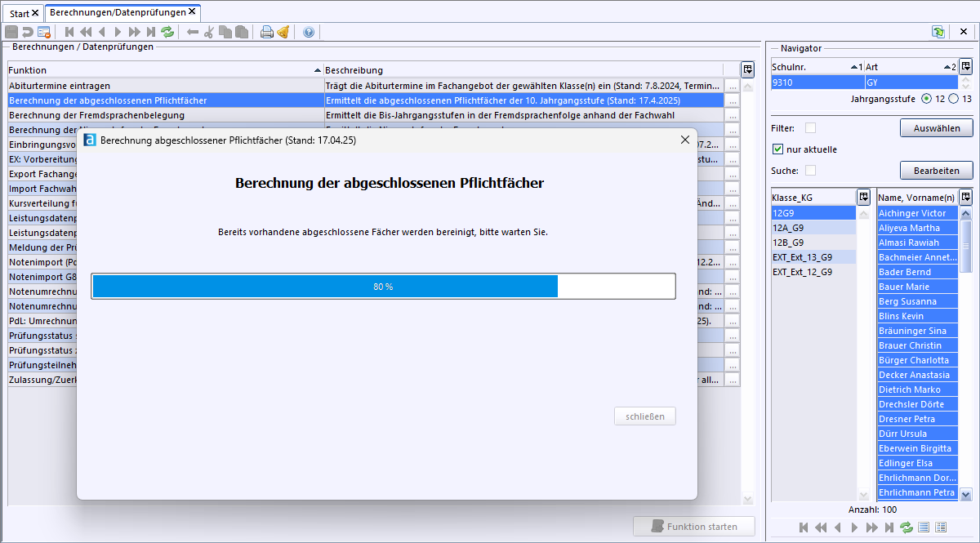Tick the Suche checkbox

(x=810, y=171)
